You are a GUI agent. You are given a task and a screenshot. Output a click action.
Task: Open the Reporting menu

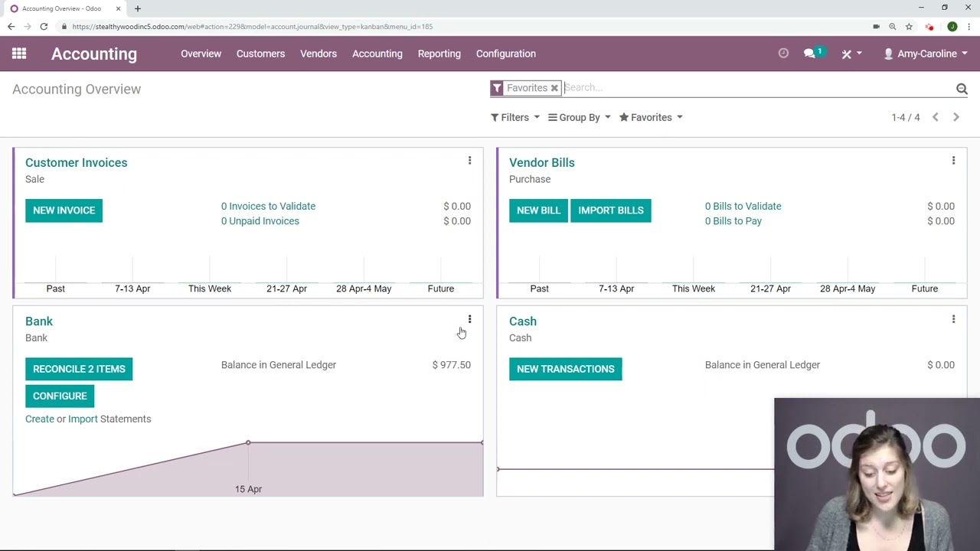(439, 54)
